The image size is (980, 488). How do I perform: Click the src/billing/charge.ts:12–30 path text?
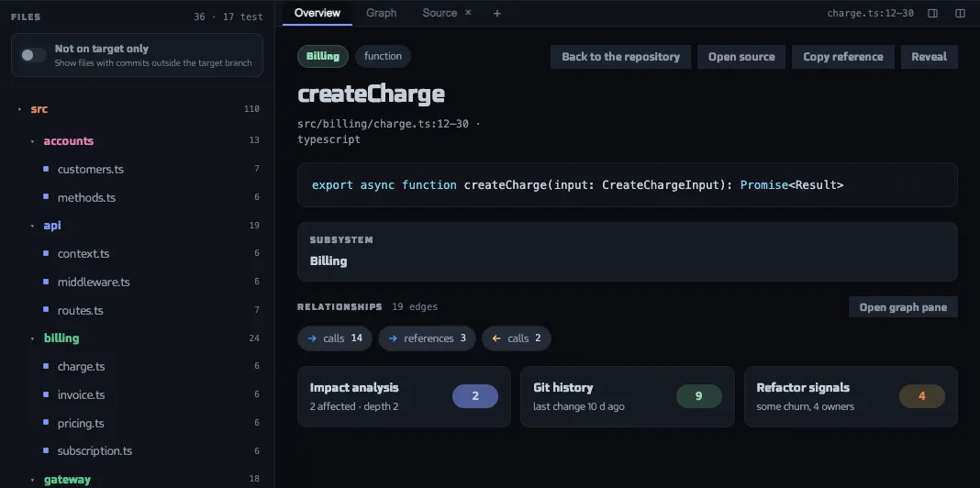(x=384, y=124)
